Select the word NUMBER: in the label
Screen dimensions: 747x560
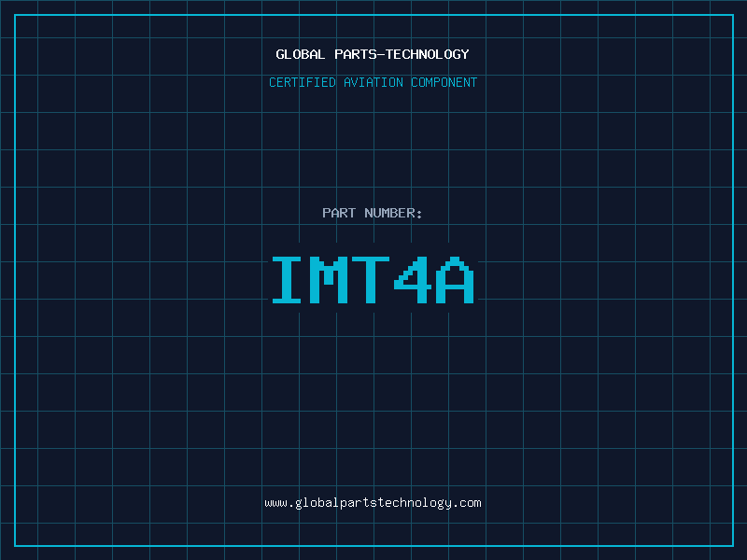pos(393,213)
